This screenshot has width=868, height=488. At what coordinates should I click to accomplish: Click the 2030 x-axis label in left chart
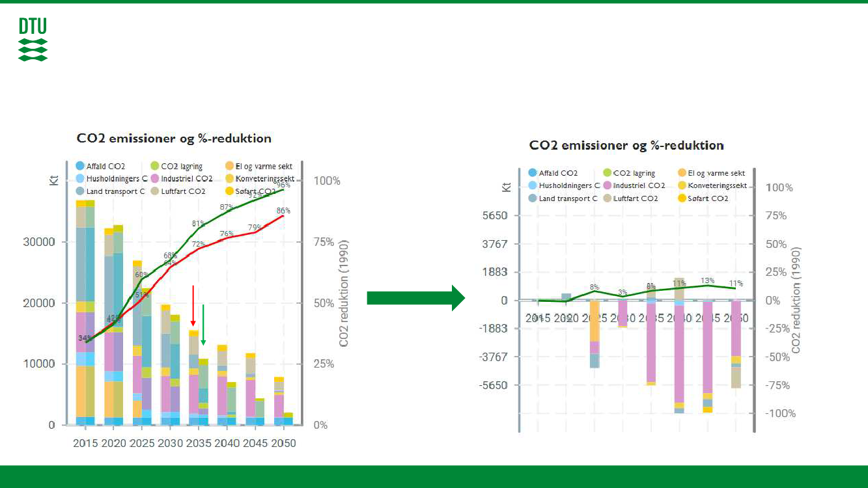[x=171, y=444]
